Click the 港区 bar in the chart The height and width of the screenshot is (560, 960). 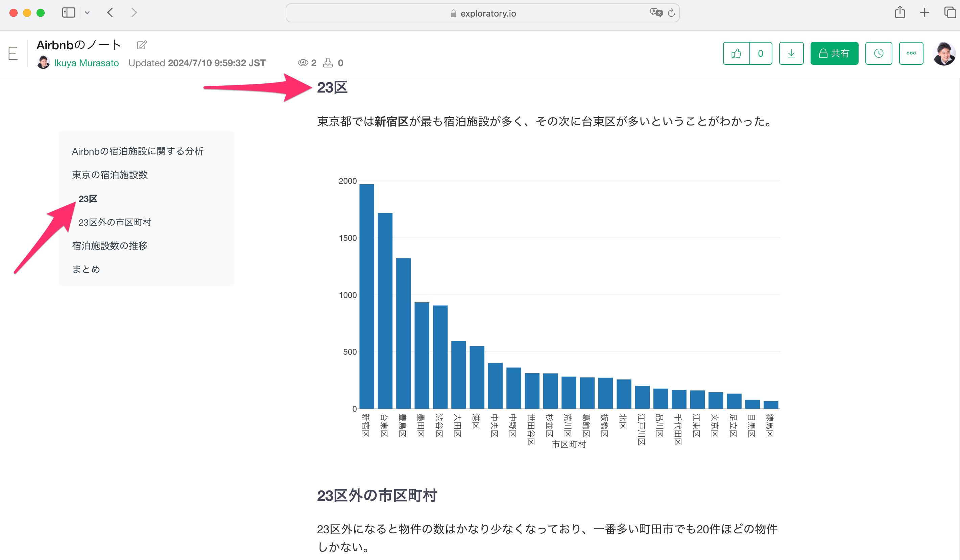point(477,377)
